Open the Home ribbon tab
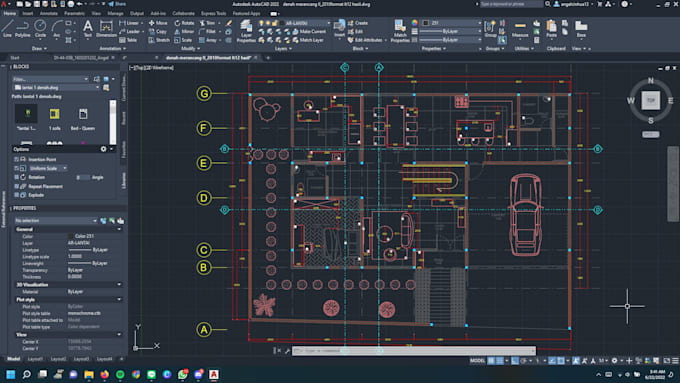 coord(9,13)
